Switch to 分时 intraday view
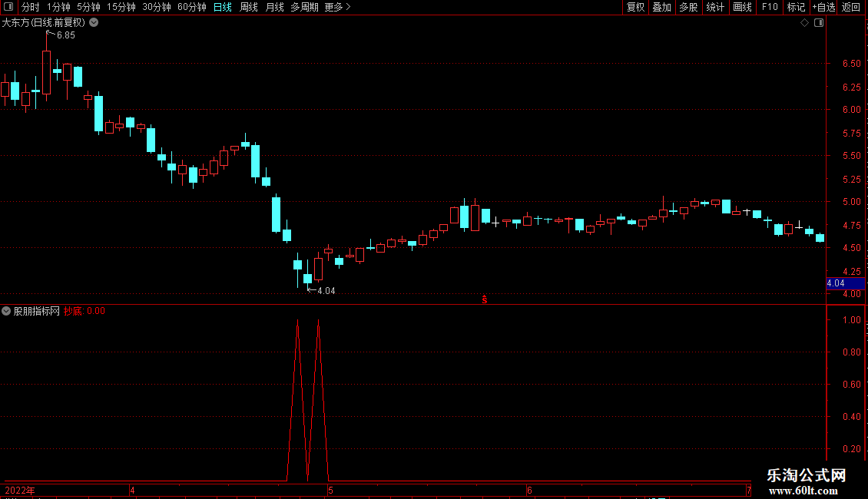Image resolution: width=868 pixels, height=499 pixels. [31, 7]
